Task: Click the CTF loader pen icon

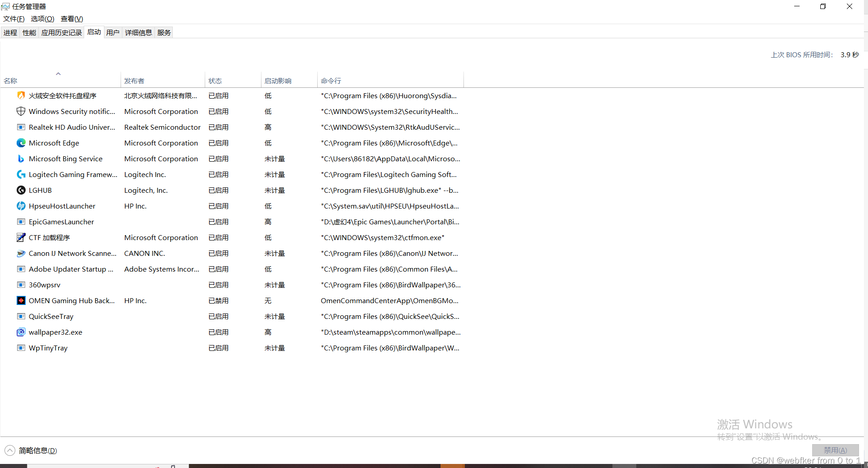Action: click(21, 237)
